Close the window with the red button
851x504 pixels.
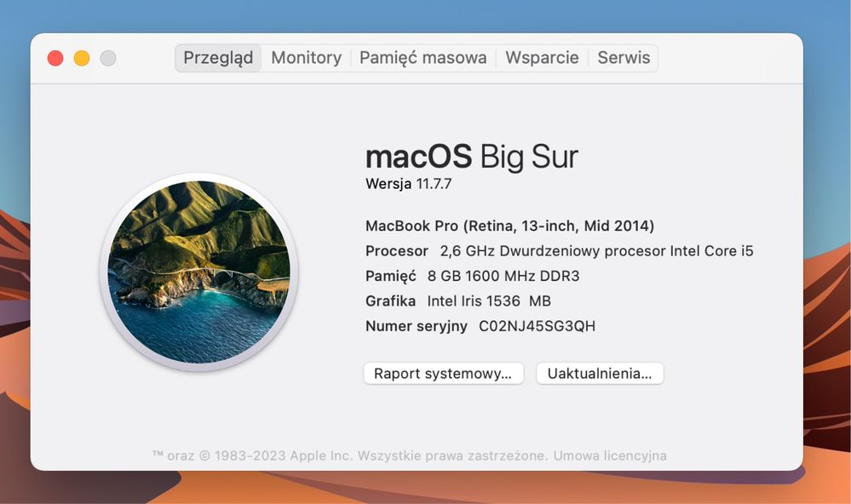[55, 58]
